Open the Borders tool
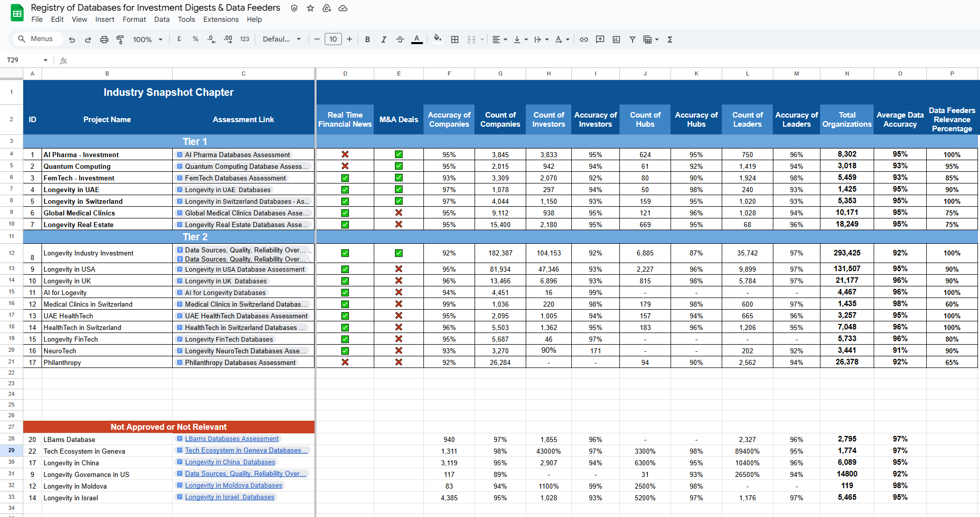The height and width of the screenshot is (517, 980). 455,40
